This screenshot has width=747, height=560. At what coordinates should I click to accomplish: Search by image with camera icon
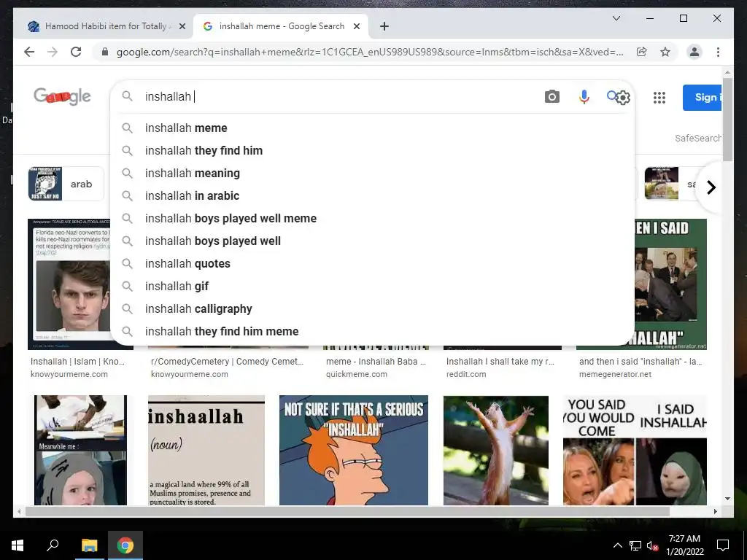(x=551, y=97)
